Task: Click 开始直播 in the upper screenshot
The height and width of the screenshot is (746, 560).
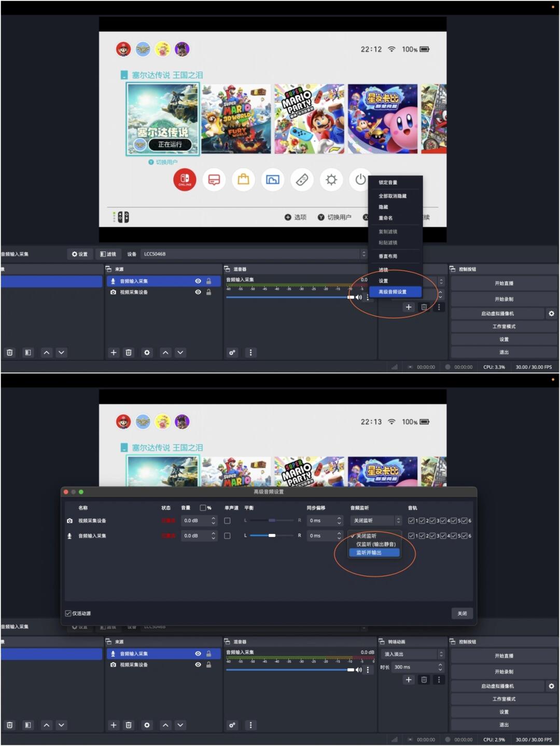Action: coord(503,284)
